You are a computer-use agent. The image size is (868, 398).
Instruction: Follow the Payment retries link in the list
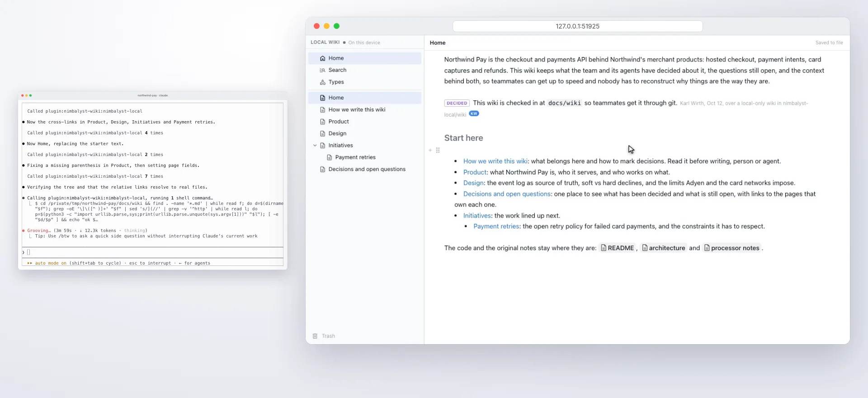496,227
